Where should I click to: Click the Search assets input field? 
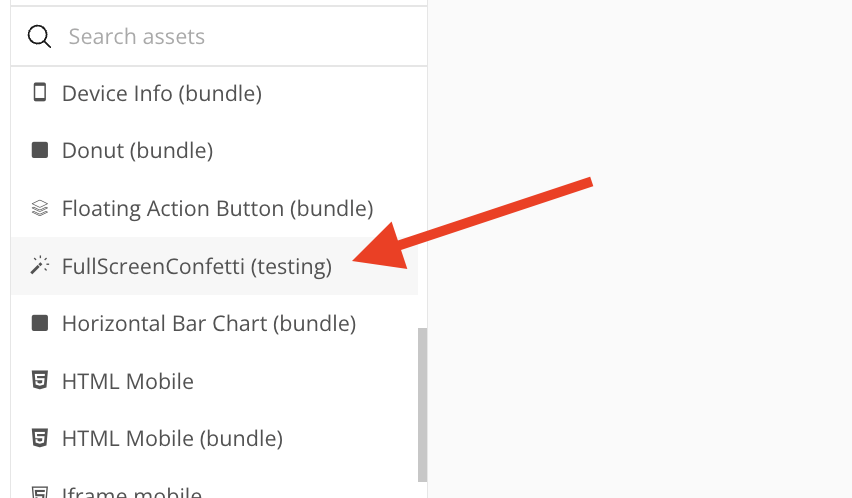[240, 37]
